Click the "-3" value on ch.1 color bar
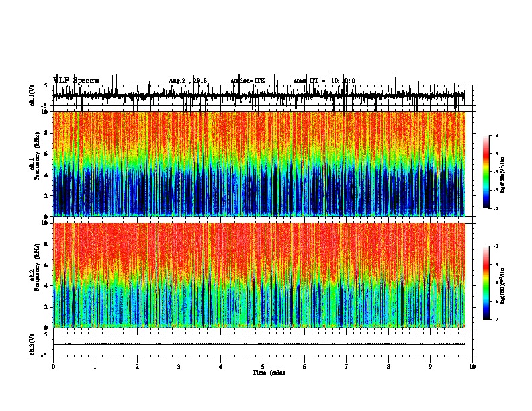The image size is (532, 411). [496, 136]
